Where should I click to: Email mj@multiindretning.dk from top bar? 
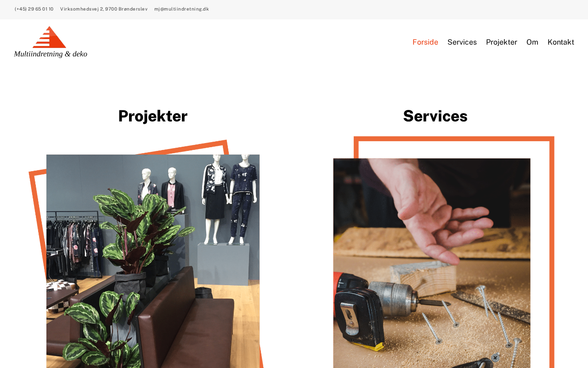pyautogui.click(x=181, y=9)
